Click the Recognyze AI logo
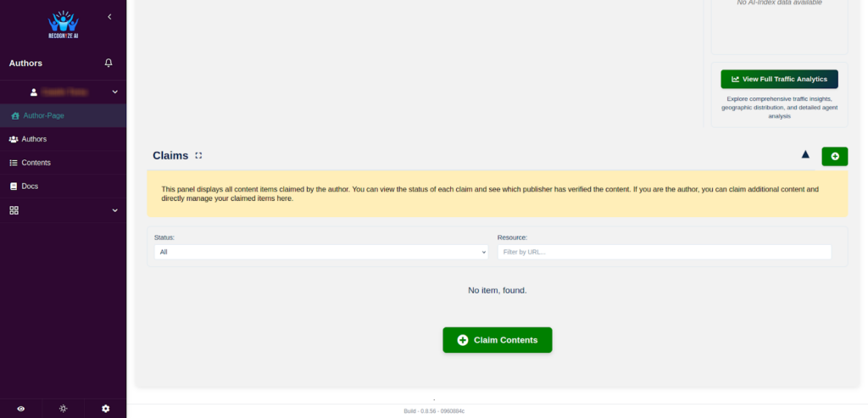The width and height of the screenshot is (868, 418). (x=63, y=25)
